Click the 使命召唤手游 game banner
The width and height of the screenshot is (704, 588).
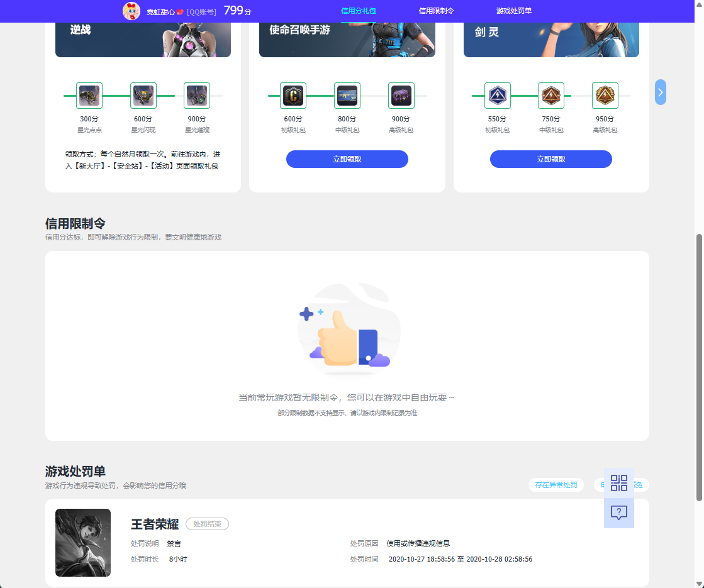coord(347,40)
